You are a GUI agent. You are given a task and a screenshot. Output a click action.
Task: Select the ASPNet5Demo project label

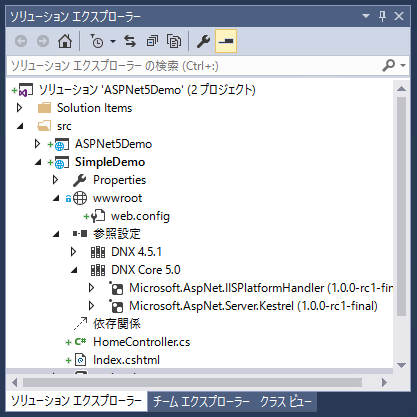(x=113, y=144)
